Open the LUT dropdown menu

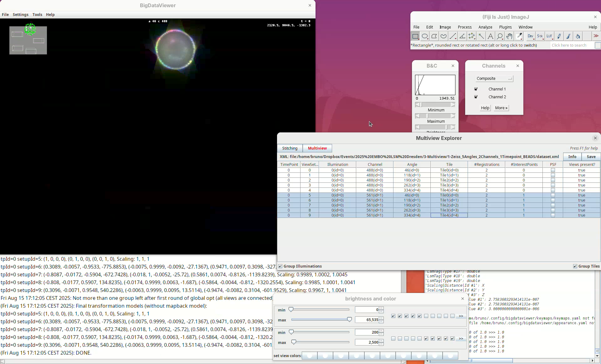click(x=550, y=36)
